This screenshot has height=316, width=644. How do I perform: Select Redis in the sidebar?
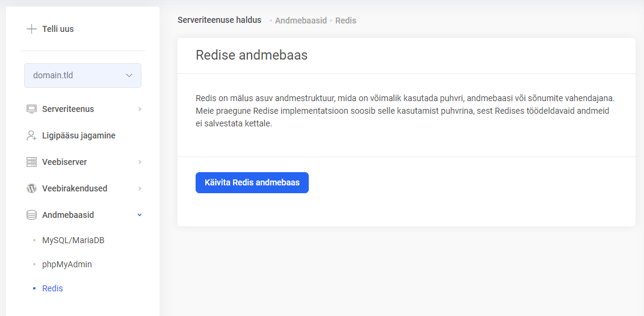[52, 288]
